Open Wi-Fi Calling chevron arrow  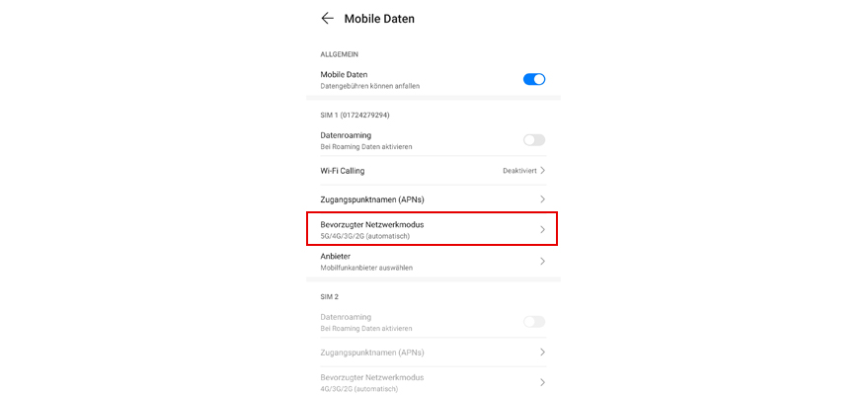pos(542,171)
